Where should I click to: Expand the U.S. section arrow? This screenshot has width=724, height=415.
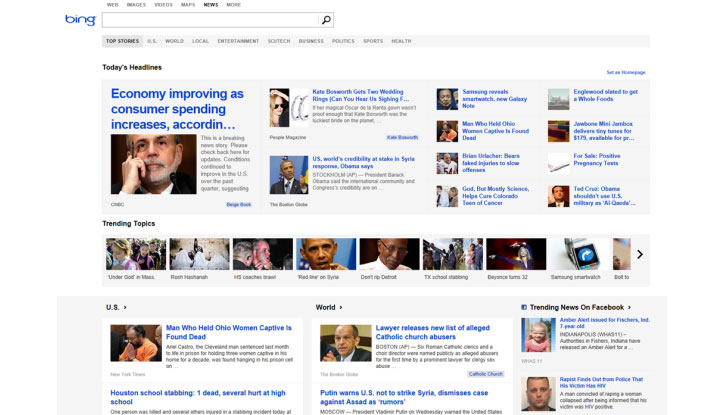pos(125,307)
